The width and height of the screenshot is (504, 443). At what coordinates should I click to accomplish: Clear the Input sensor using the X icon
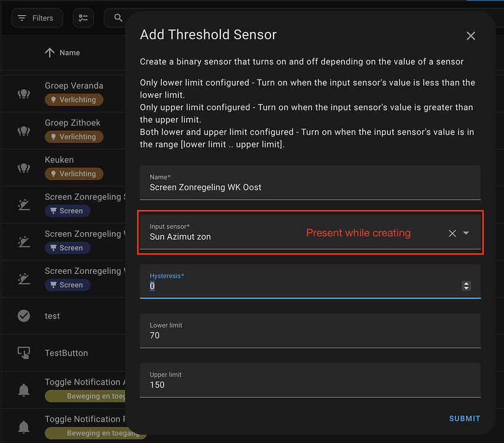(x=451, y=233)
